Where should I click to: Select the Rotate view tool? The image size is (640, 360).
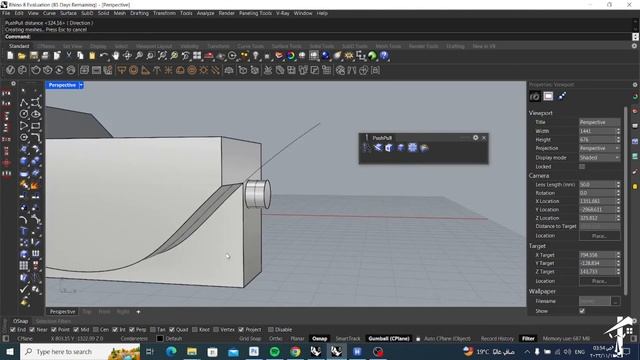coord(127,56)
